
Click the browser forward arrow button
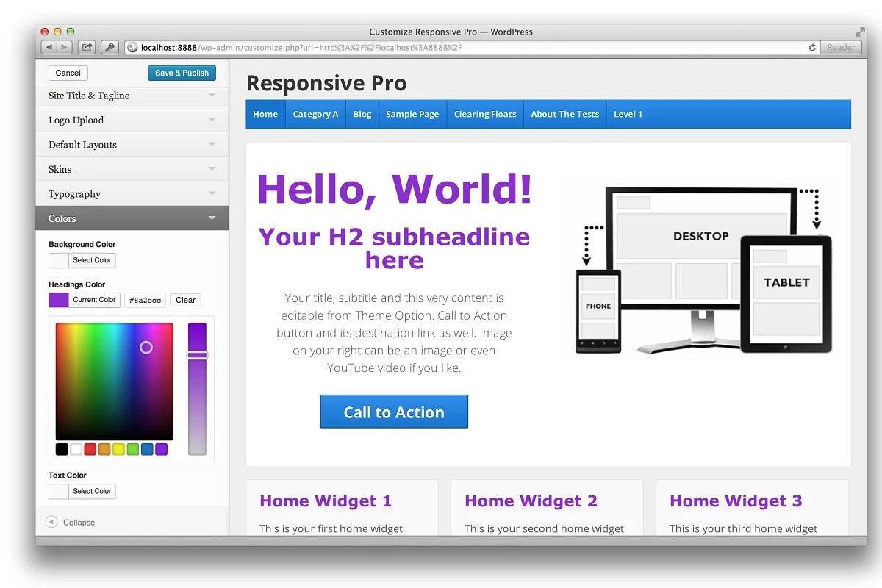point(64,48)
